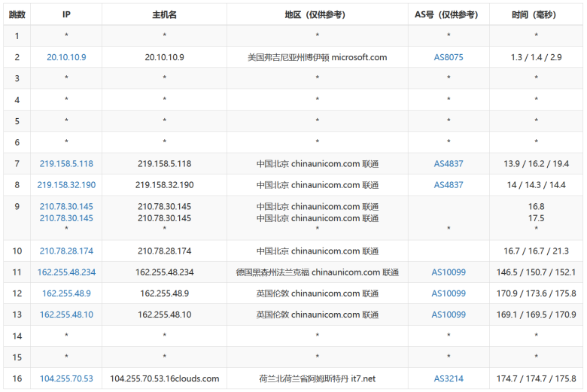Image resolution: width=587 pixels, height=392 pixels.
Task: Click IP link 20.10.10.9 in hop 2
Action: pyautogui.click(x=66, y=57)
